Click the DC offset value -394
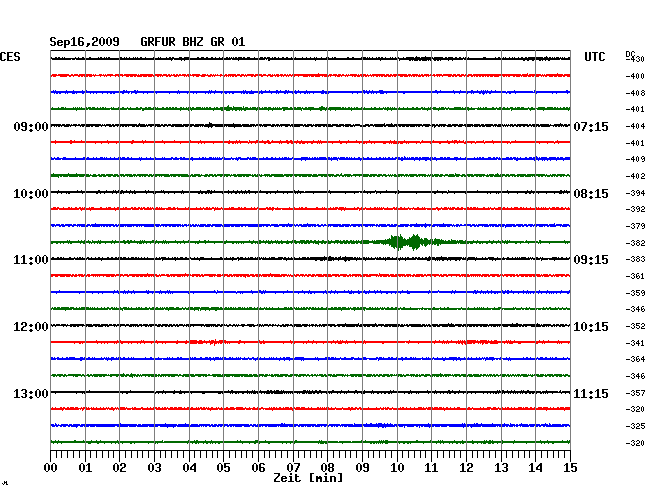The width and height of the screenshot is (650, 494). pos(635,193)
